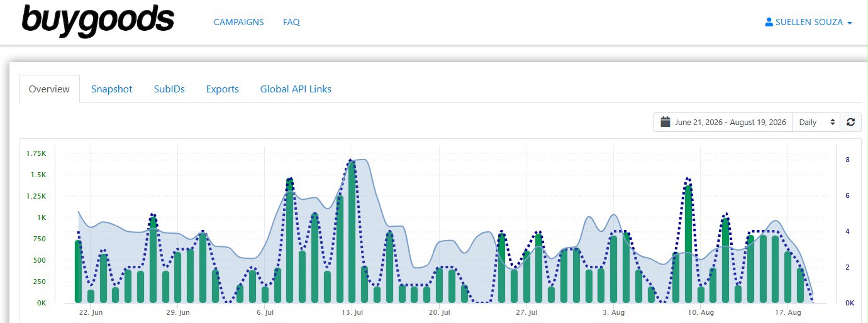This screenshot has width=868, height=323.
Task: Click the 22. Jun x-axis label
Action: (x=91, y=312)
